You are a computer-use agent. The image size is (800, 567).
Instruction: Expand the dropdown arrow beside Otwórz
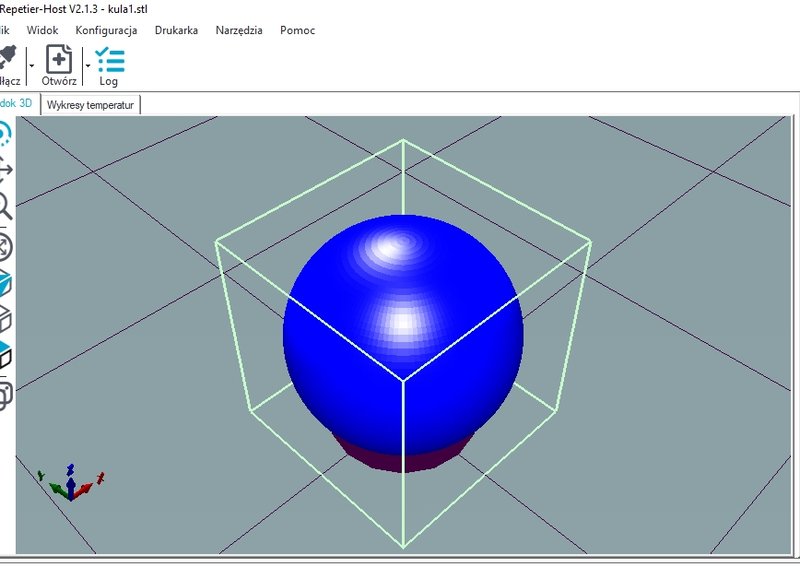[x=88, y=65]
